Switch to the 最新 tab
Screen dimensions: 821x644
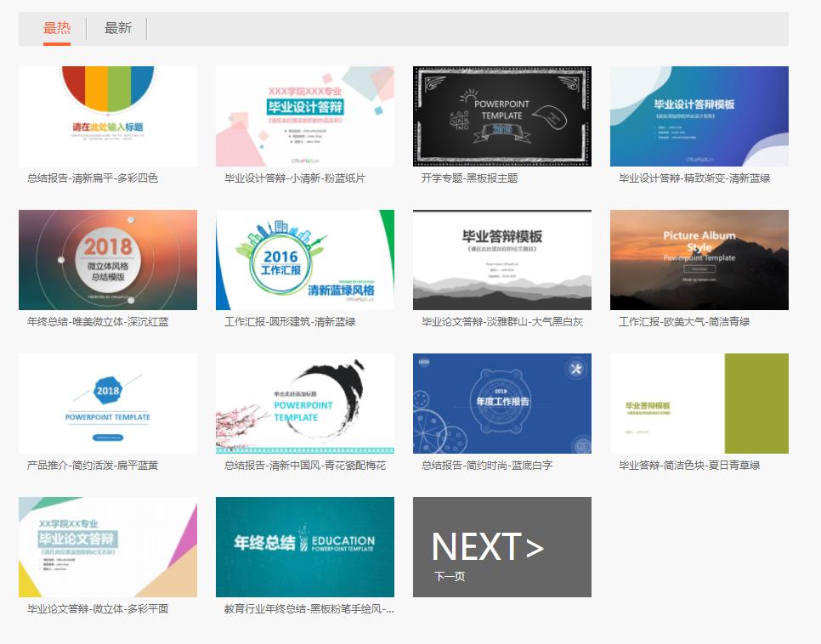coord(118,28)
